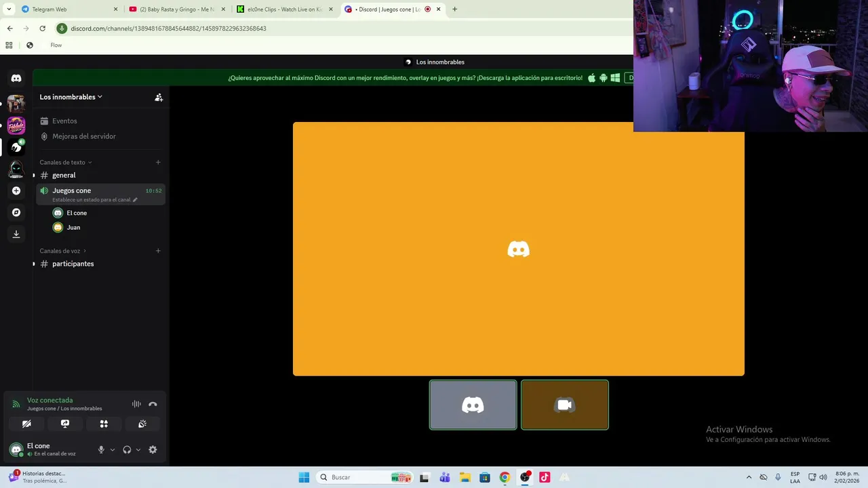Image resolution: width=868 pixels, height=488 pixels.
Task: Select the Juegos cone voice channel
Action: point(100,194)
